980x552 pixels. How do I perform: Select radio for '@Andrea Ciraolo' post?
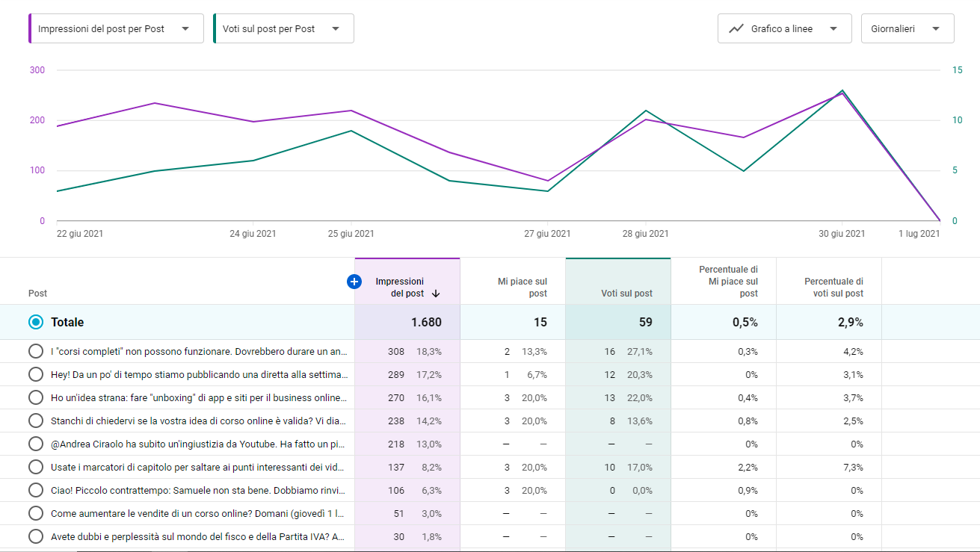coord(35,444)
